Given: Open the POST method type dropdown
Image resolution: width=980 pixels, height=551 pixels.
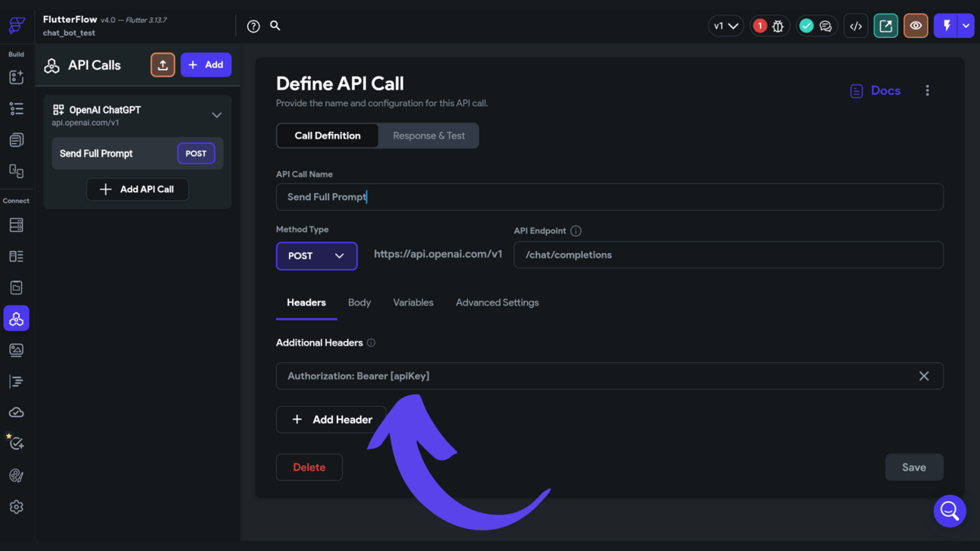Looking at the screenshot, I should point(316,256).
